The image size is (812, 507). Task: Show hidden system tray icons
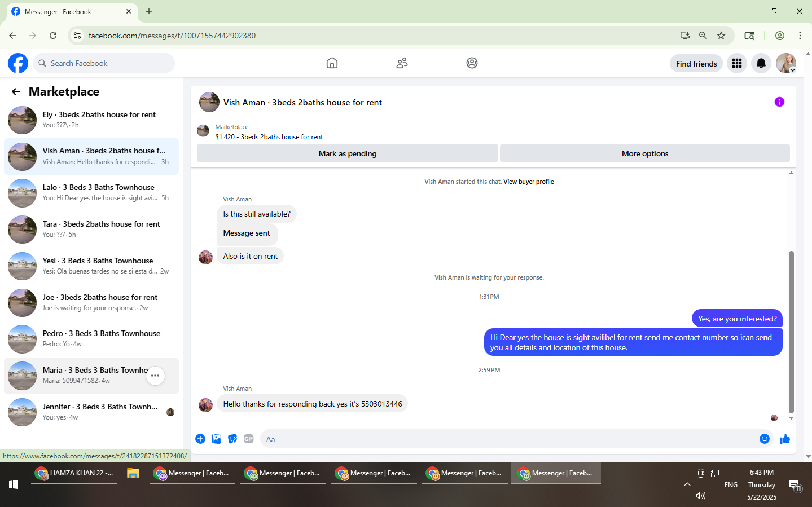687,484
